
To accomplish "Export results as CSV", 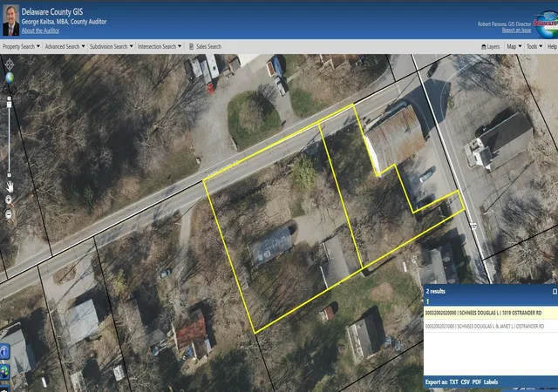I will tap(465, 382).
